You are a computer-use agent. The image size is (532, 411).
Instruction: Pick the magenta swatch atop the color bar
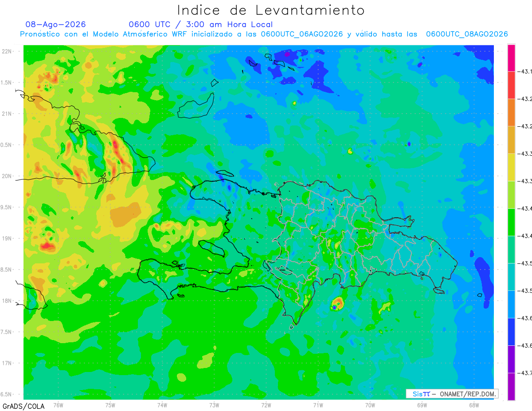(511, 58)
